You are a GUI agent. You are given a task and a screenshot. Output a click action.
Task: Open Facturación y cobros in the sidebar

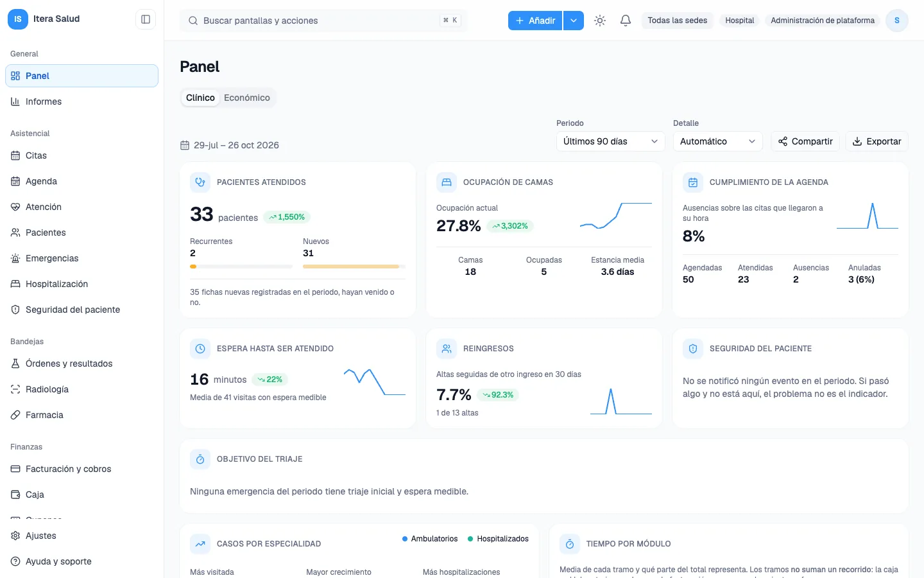(x=81, y=469)
